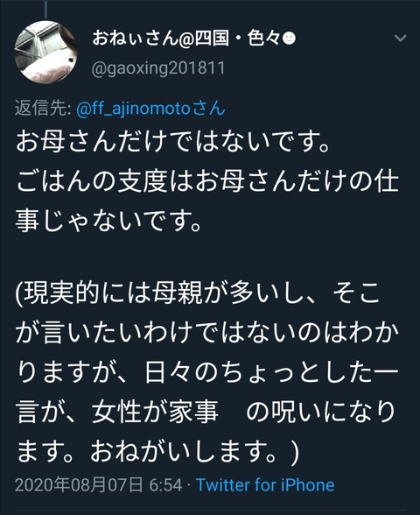Click the thread connector line above avatar
The width and height of the screenshot is (420, 515).
(x=46, y=9)
